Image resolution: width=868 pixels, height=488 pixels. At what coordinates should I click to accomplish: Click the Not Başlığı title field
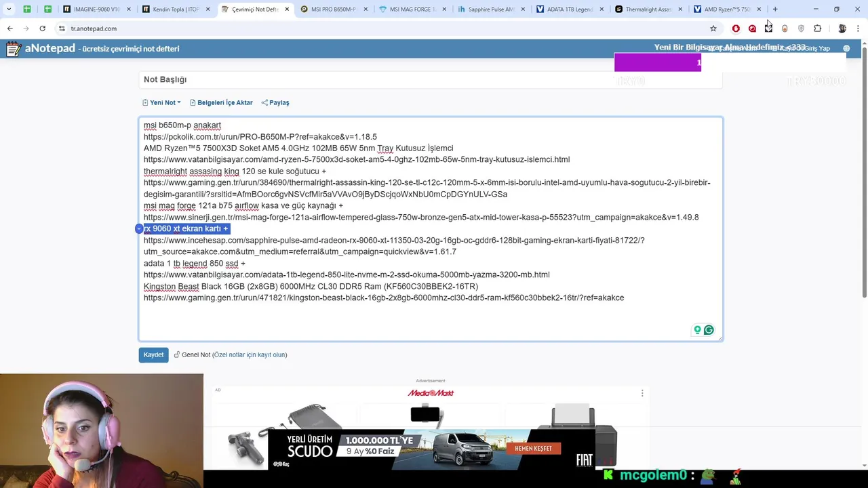(x=431, y=79)
